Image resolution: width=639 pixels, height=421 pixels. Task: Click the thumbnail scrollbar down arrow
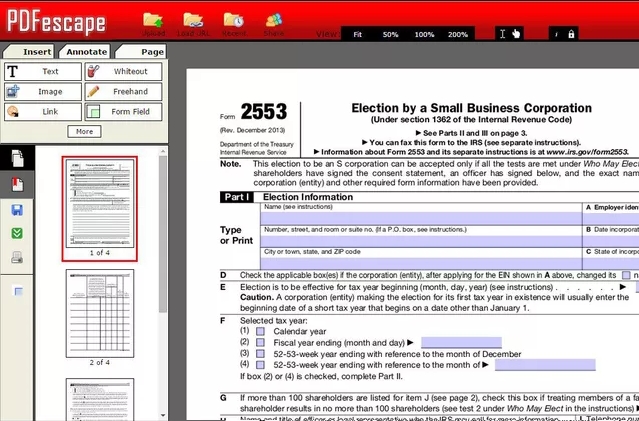click(163, 415)
